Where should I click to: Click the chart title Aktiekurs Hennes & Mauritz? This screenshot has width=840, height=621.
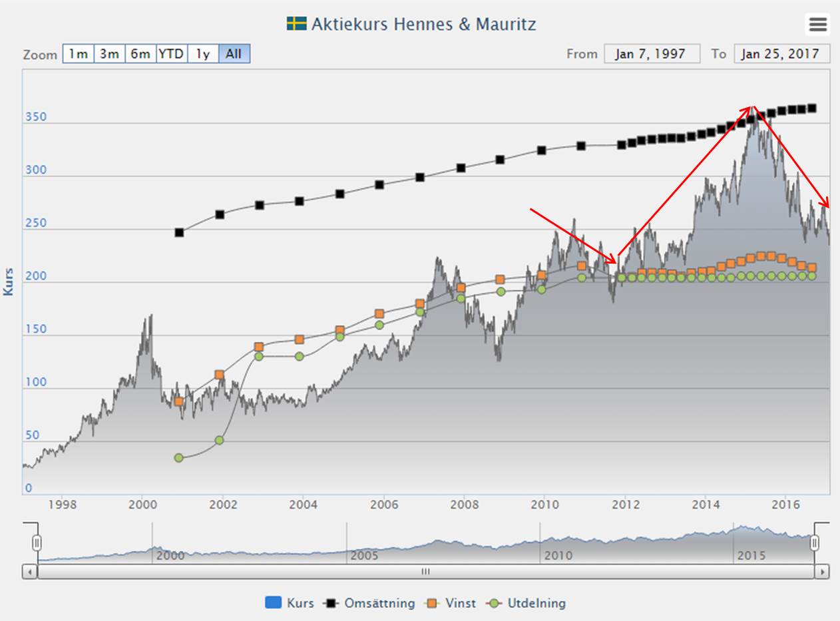click(x=424, y=25)
